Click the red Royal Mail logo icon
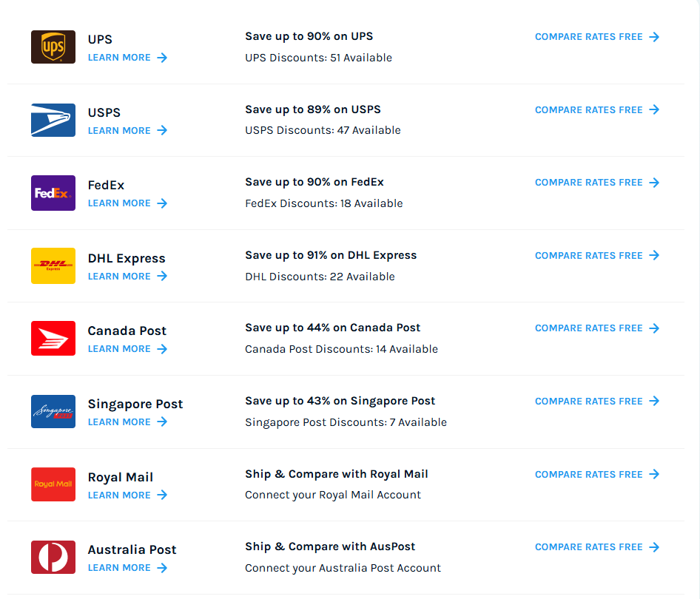 pyautogui.click(x=53, y=484)
